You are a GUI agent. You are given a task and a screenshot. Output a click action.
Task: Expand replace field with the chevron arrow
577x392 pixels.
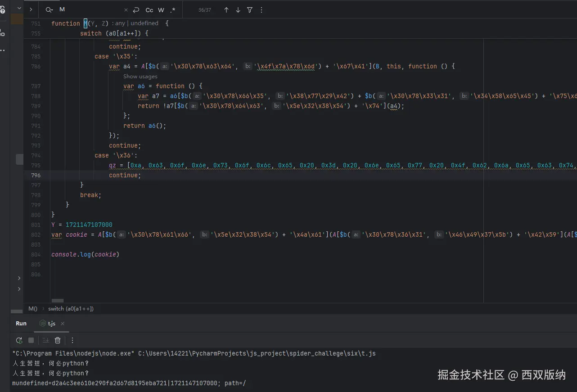(x=31, y=9)
